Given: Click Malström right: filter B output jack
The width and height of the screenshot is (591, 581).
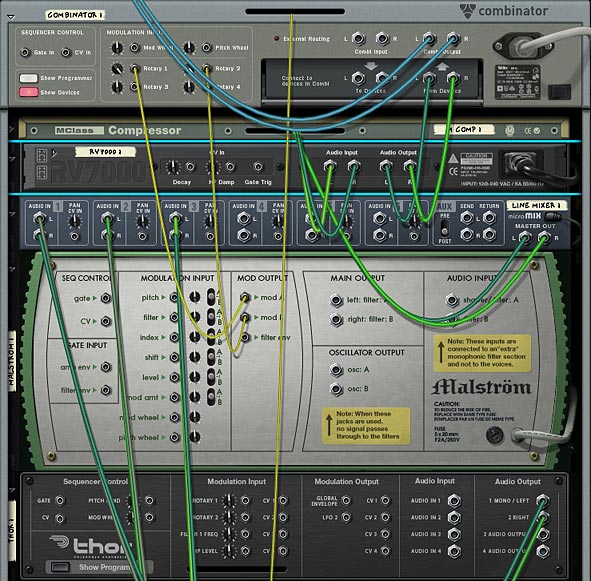Looking at the screenshot, I should tap(336, 319).
